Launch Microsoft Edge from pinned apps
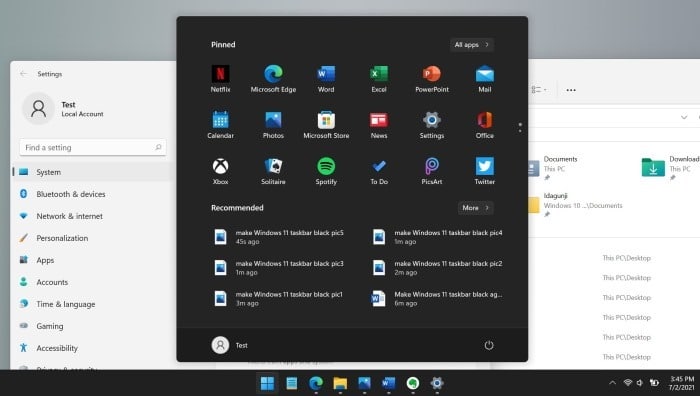 tap(273, 79)
